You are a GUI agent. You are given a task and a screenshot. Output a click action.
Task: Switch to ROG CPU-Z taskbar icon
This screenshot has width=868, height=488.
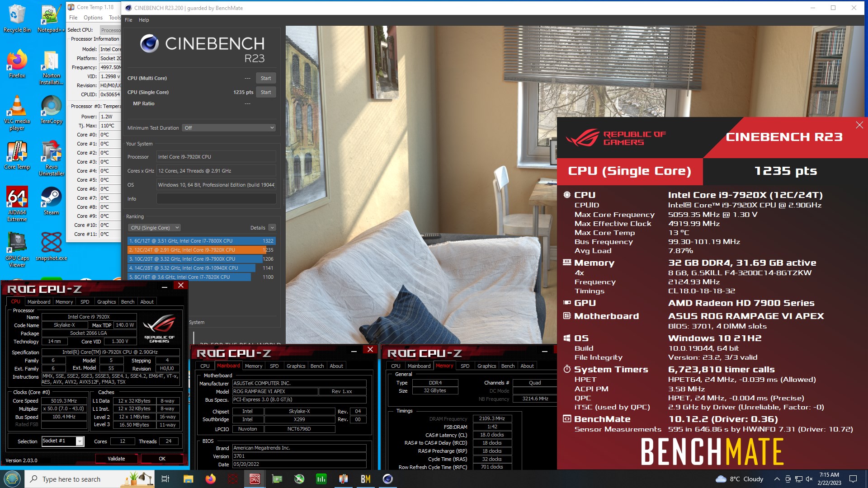point(255,479)
